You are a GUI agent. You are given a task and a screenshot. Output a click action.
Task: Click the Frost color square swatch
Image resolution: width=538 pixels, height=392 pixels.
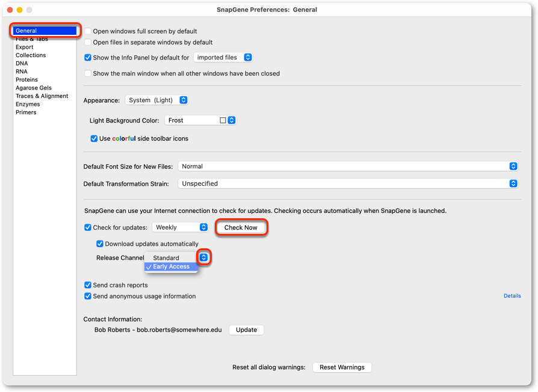(x=223, y=120)
